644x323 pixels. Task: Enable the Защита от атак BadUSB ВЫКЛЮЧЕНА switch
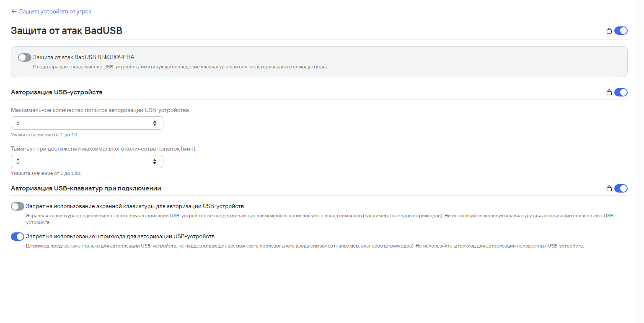(25, 57)
